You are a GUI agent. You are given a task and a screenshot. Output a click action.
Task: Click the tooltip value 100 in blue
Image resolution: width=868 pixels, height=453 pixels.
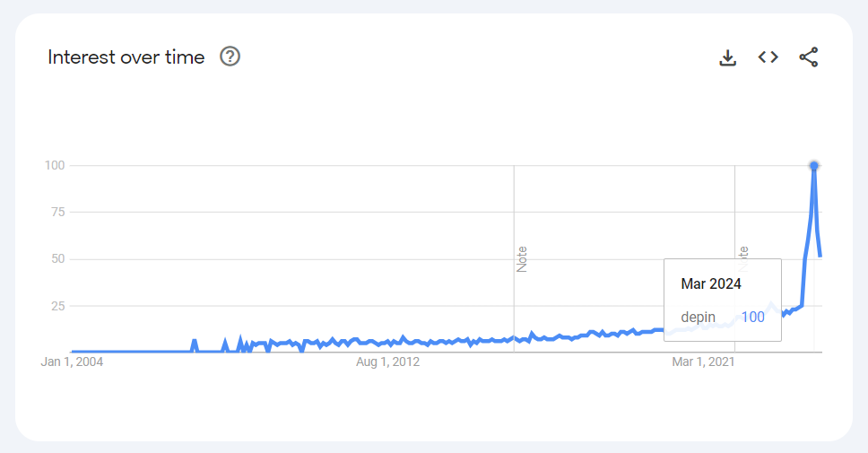pos(753,317)
